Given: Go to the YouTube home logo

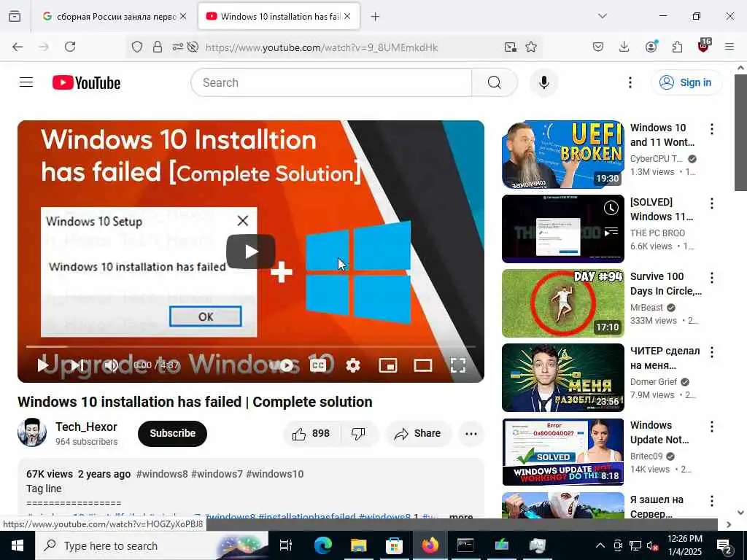Looking at the screenshot, I should (86, 83).
